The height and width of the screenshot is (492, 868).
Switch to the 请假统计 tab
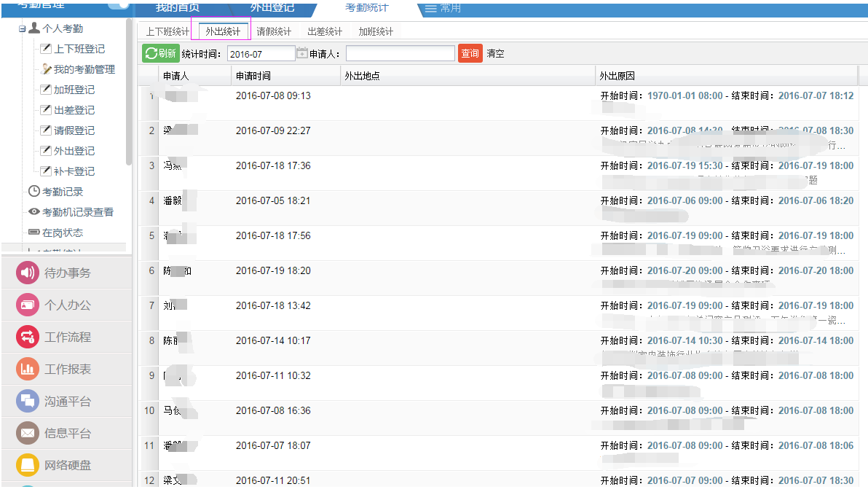pos(274,31)
